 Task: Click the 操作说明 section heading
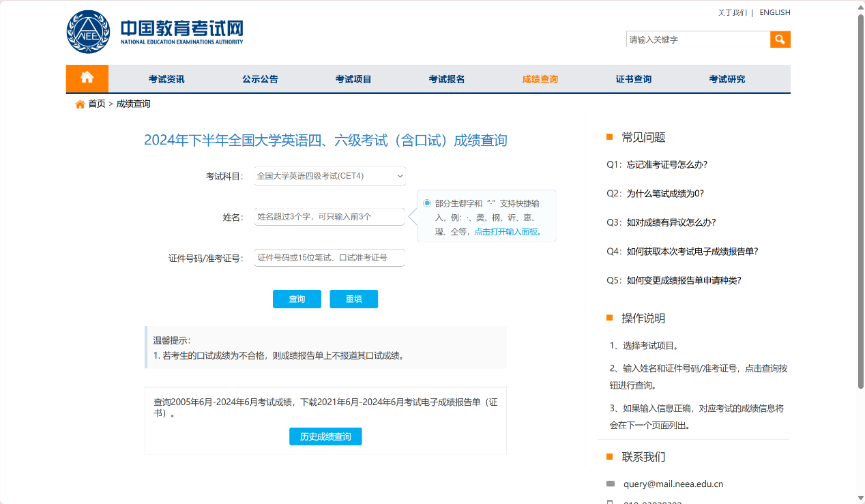click(643, 318)
